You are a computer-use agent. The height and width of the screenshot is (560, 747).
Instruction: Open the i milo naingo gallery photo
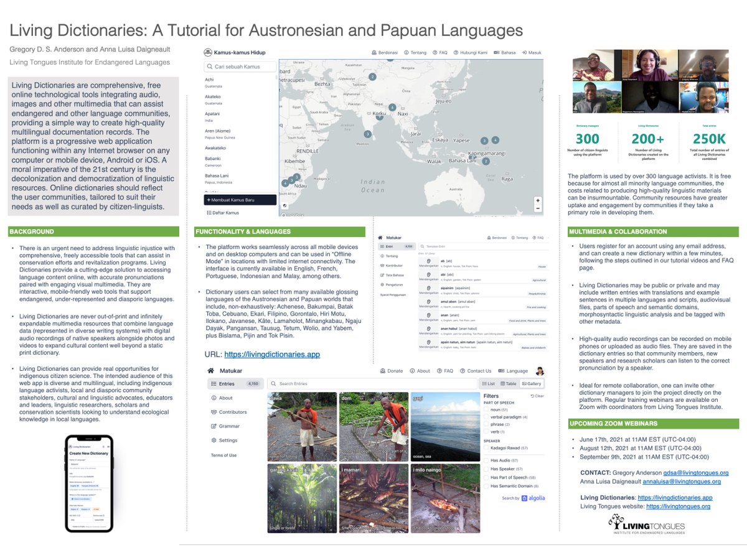(445, 498)
